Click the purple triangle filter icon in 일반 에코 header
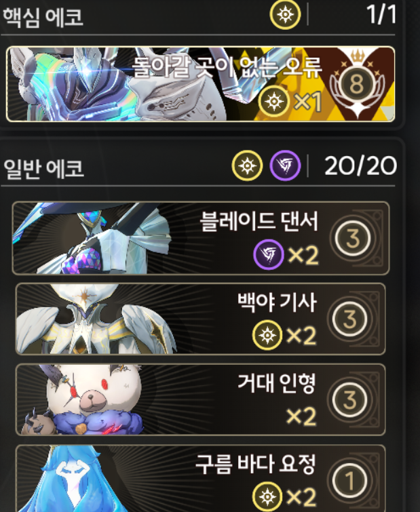The height and width of the screenshot is (512, 420). [x=285, y=165]
